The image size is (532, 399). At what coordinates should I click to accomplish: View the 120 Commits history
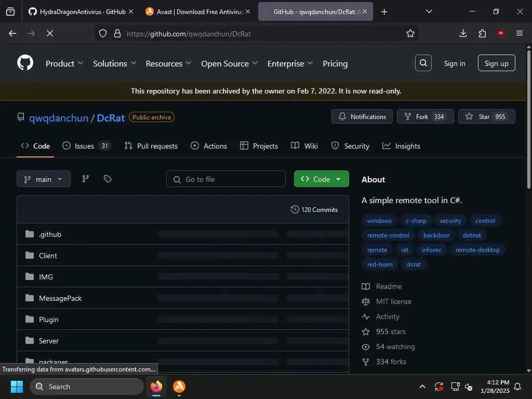pos(314,210)
